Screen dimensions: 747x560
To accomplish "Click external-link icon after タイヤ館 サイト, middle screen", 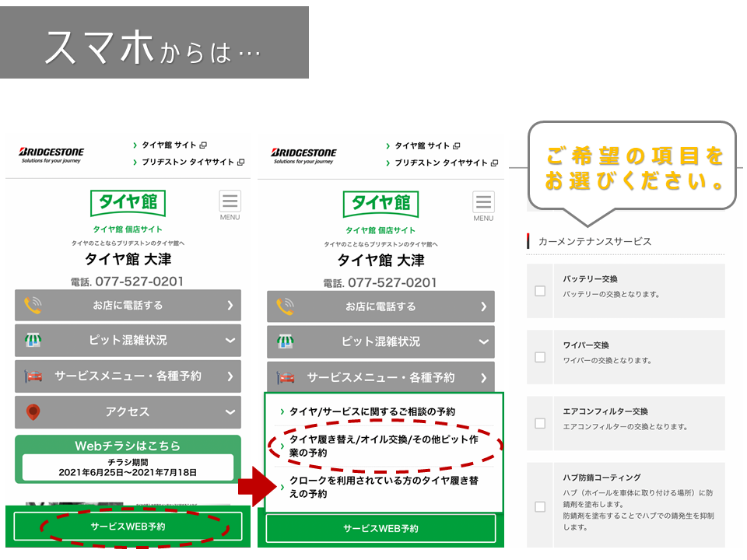I will [457, 145].
